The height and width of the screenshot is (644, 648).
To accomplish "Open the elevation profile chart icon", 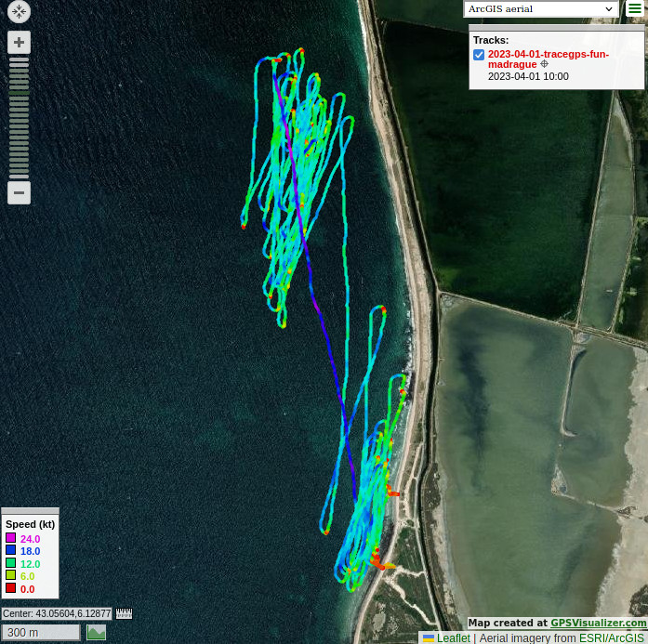I will click(96, 633).
